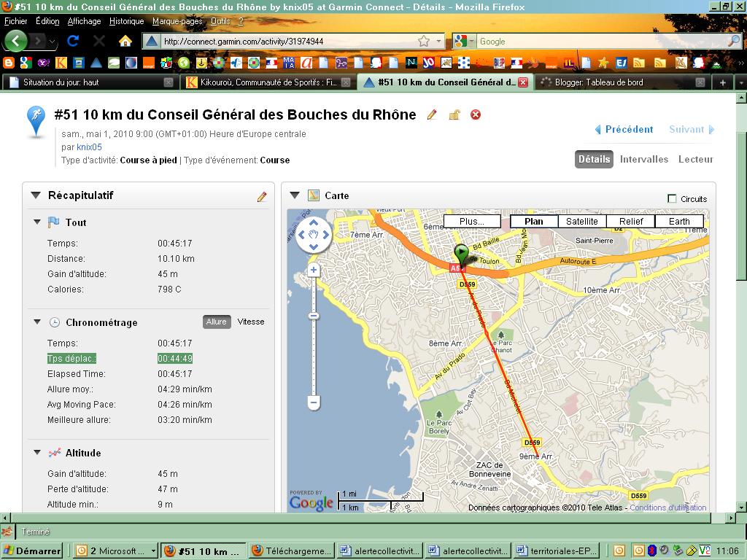
Task: Bookmark this page with the star icon
Action: (x=424, y=42)
